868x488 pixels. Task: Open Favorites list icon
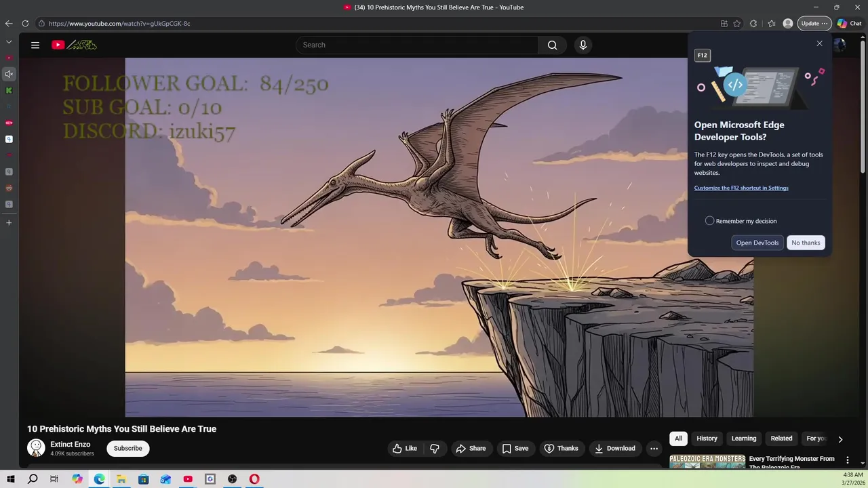pyautogui.click(x=772, y=23)
